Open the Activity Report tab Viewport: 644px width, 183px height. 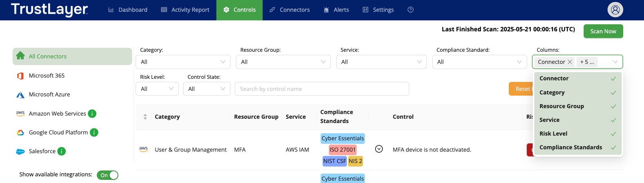click(x=185, y=10)
